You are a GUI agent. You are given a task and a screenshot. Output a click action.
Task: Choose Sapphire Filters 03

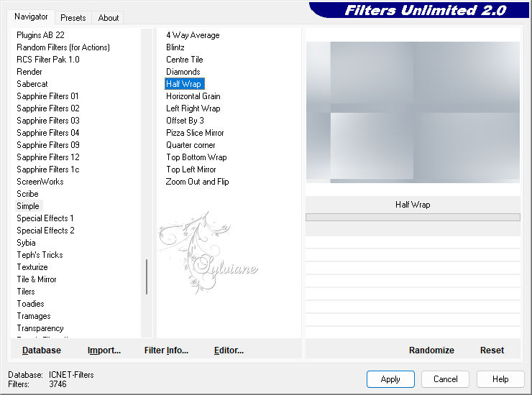[48, 121]
